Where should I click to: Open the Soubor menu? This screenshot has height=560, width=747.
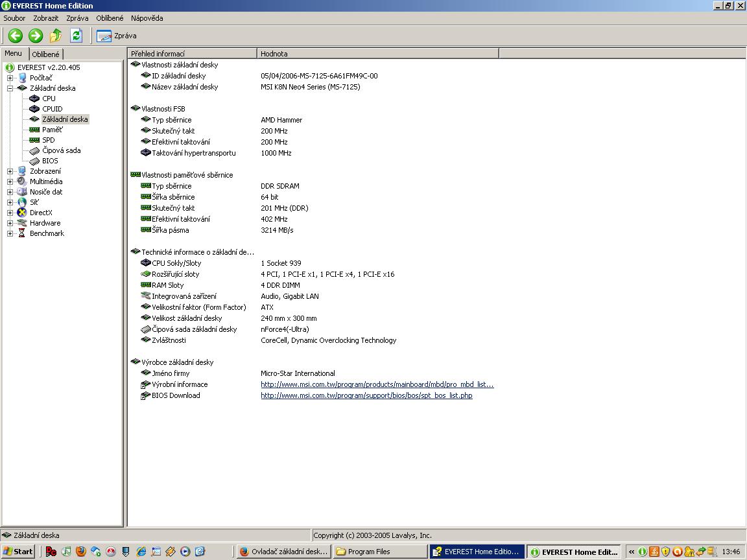pos(14,18)
